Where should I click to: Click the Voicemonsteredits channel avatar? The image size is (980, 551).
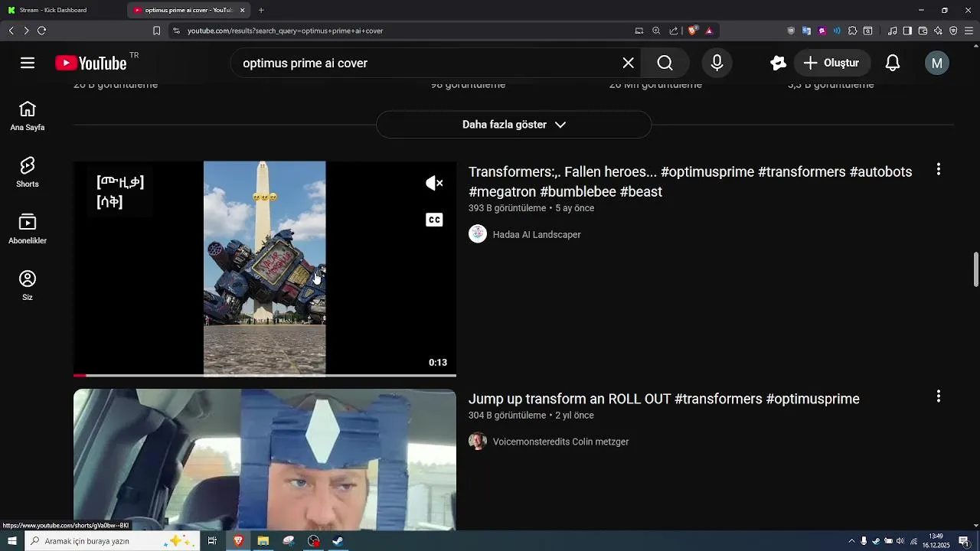478,442
